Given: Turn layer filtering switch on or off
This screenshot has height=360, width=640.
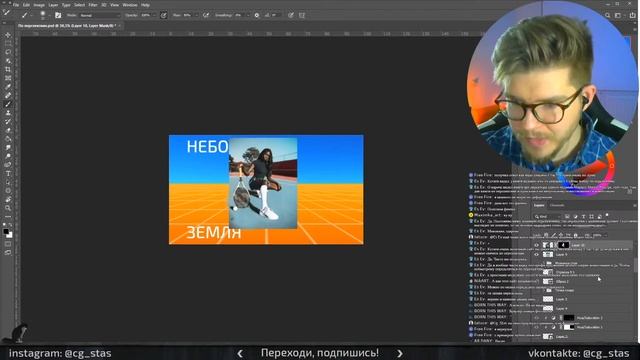Looking at the screenshot, I should pyautogui.click(x=607, y=216).
